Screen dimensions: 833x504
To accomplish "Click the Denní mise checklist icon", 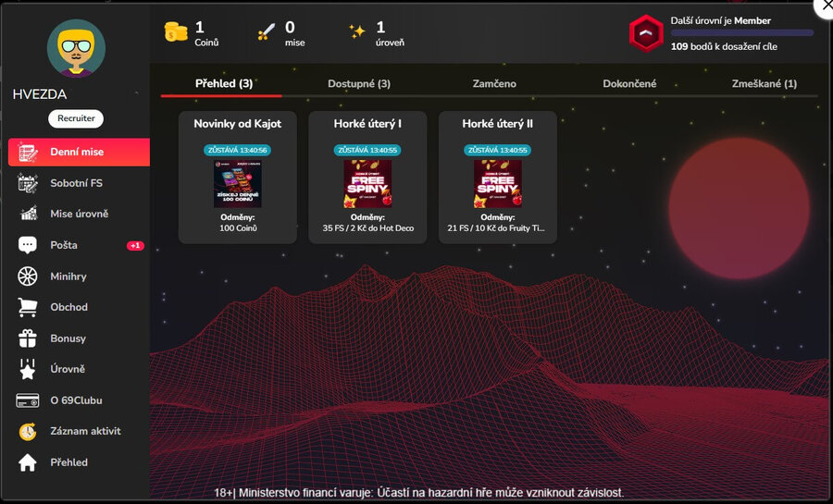I will [x=28, y=153].
